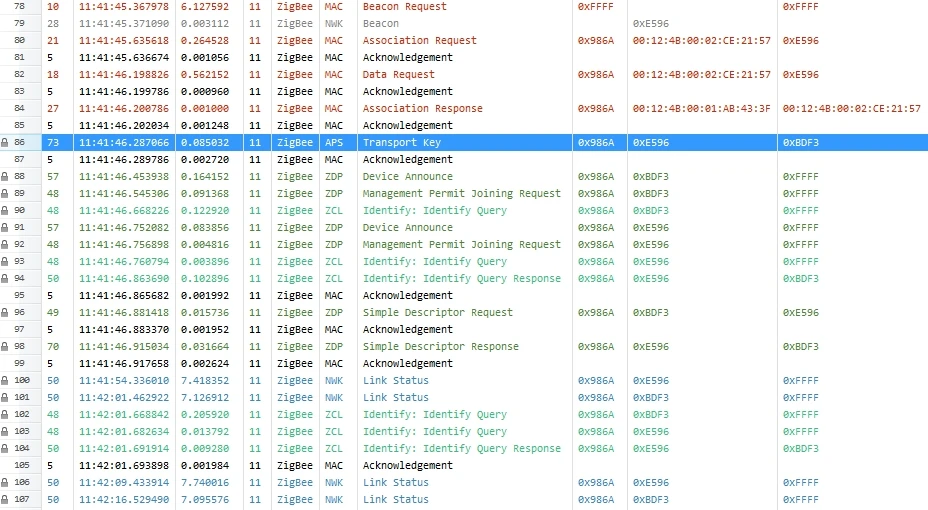
Task: Select Identify Query Response at 11:41:46.863690
Action: point(462,279)
